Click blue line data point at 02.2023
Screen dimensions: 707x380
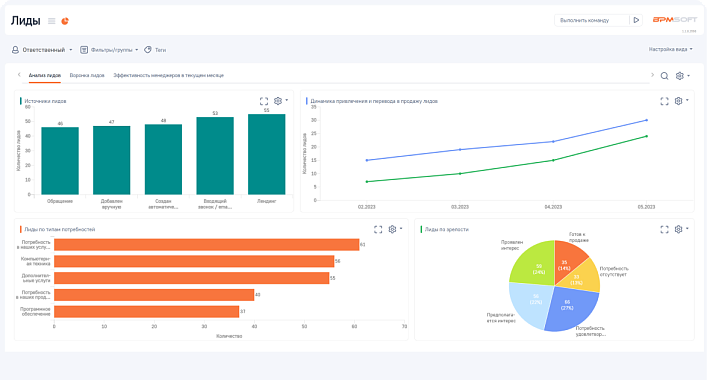pos(367,160)
